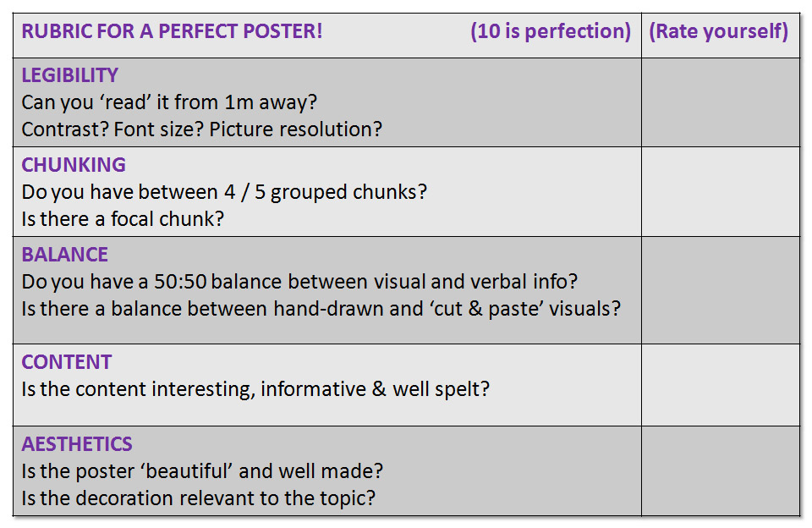Screen dimensions: 812x528
Task: Select the AESTHETICS heading
Action: [77, 444]
